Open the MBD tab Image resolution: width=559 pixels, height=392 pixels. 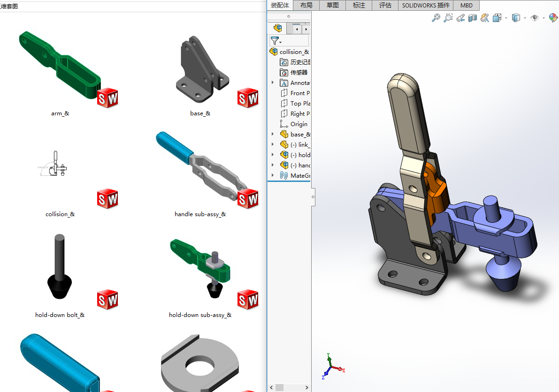(467, 5)
